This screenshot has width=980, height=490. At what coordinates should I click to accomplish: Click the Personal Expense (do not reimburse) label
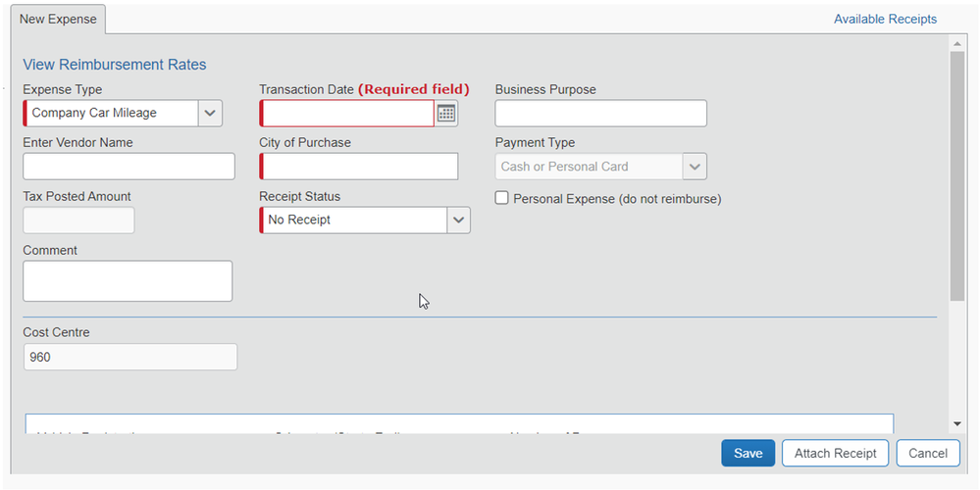(x=617, y=199)
